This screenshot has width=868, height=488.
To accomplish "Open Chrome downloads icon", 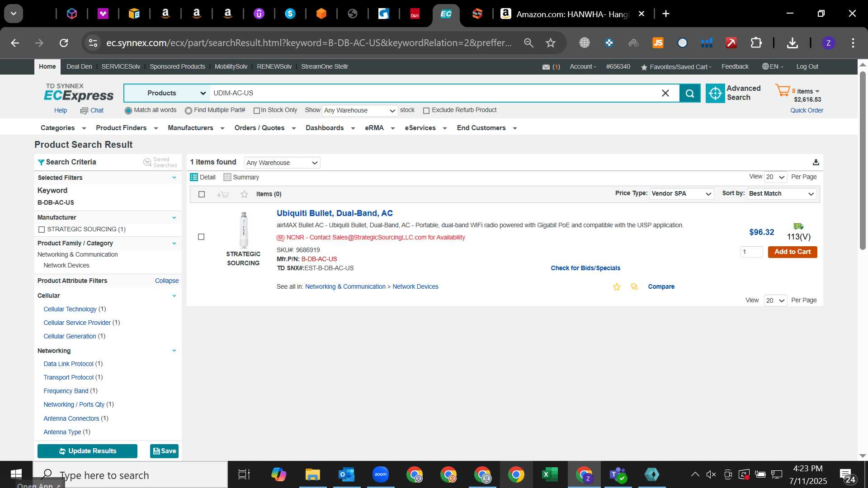I will (792, 43).
